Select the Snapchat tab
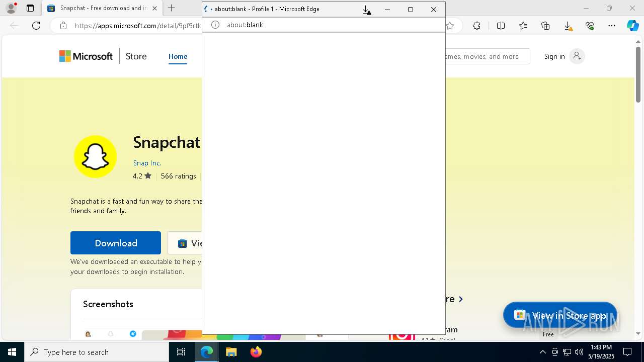This screenshot has height=362, width=644. (x=102, y=8)
